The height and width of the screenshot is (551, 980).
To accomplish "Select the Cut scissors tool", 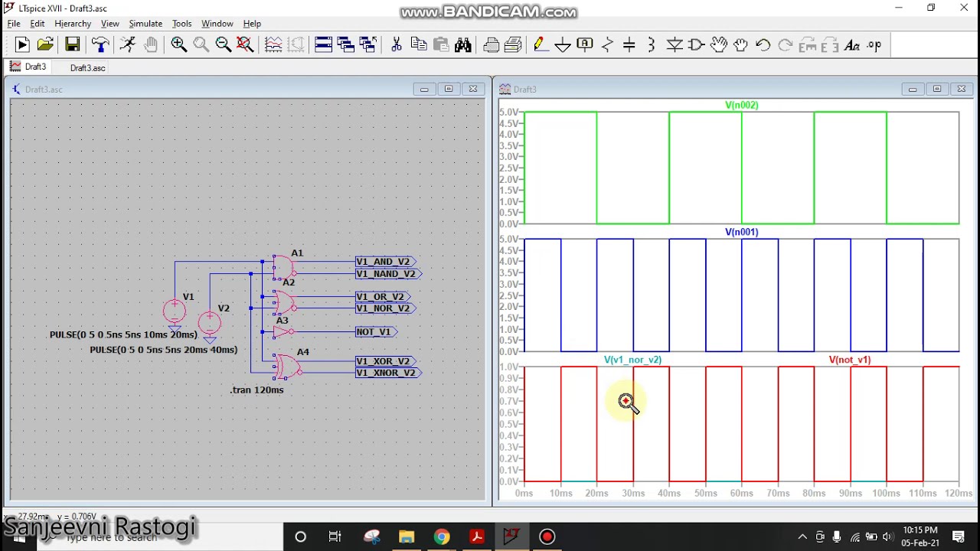I will click(x=396, y=45).
